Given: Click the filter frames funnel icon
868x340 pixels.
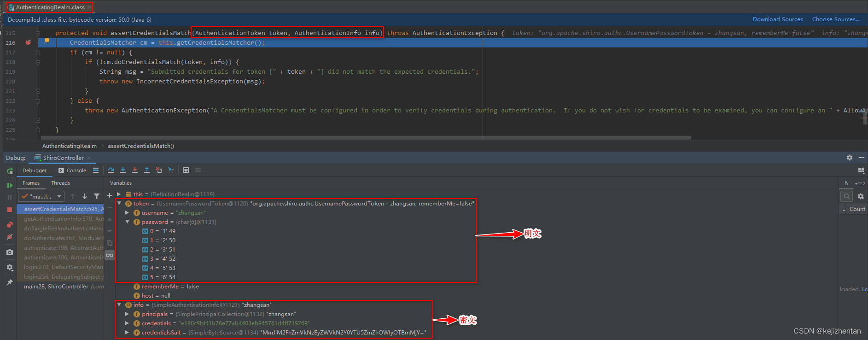Looking at the screenshot, I should [x=97, y=196].
